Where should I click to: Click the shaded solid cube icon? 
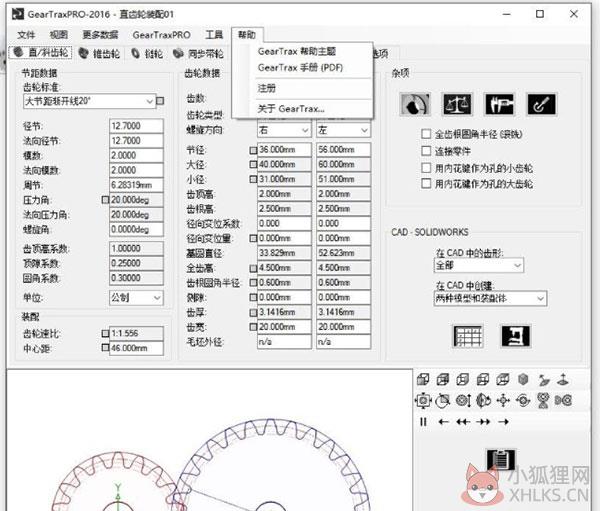coord(523,380)
